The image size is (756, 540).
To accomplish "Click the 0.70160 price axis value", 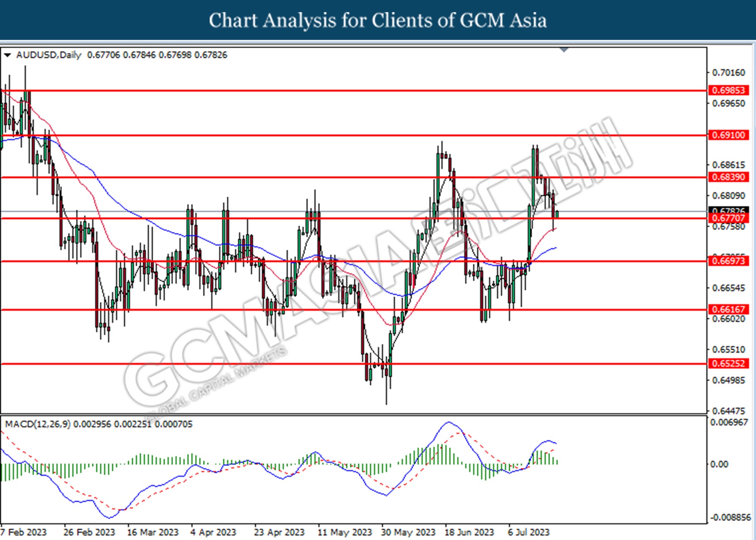I will 728,73.
